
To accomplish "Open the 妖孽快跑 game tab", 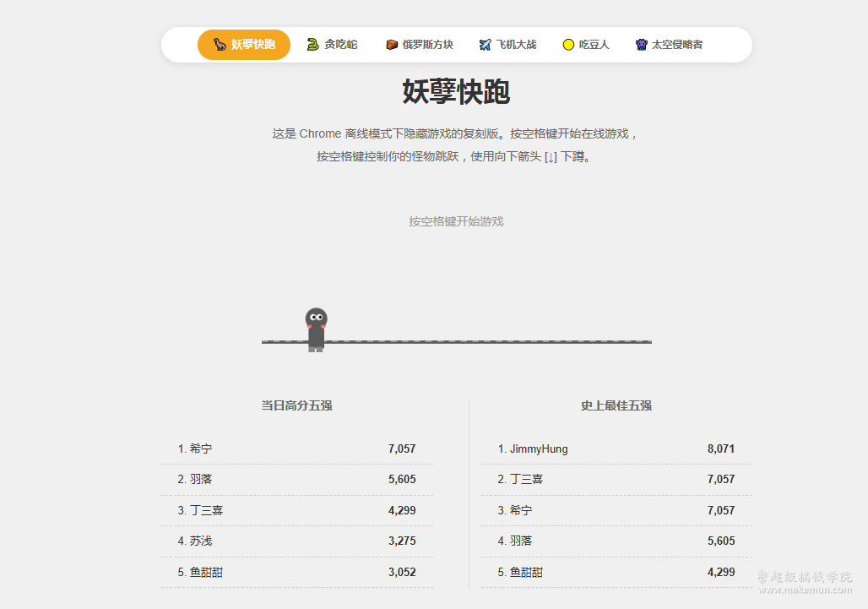I will (x=244, y=44).
